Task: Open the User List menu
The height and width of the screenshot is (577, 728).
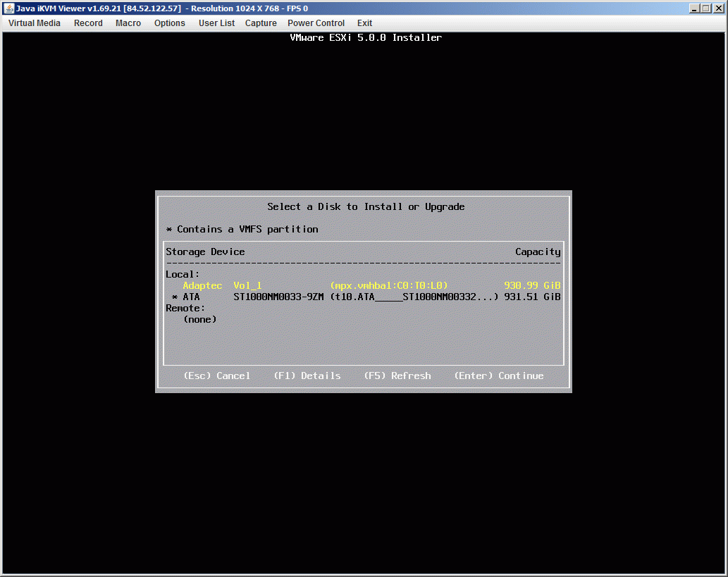Action: pos(216,23)
